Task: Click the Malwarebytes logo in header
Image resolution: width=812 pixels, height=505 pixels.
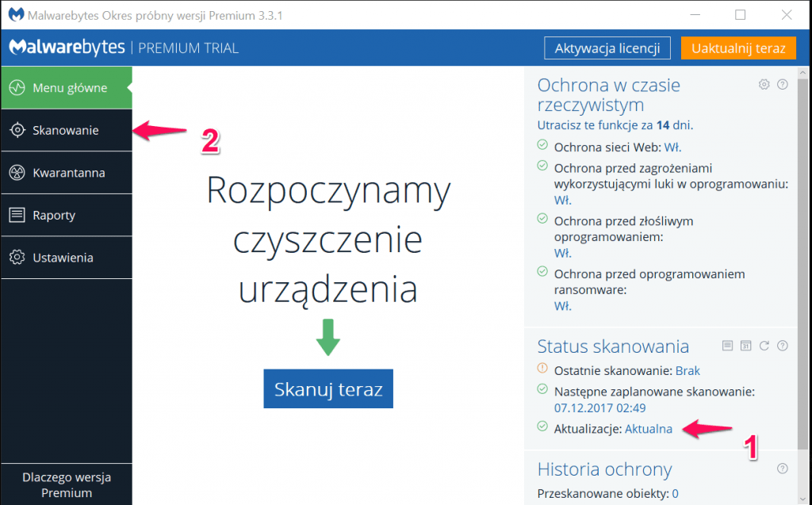Action: [x=67, y=48]
